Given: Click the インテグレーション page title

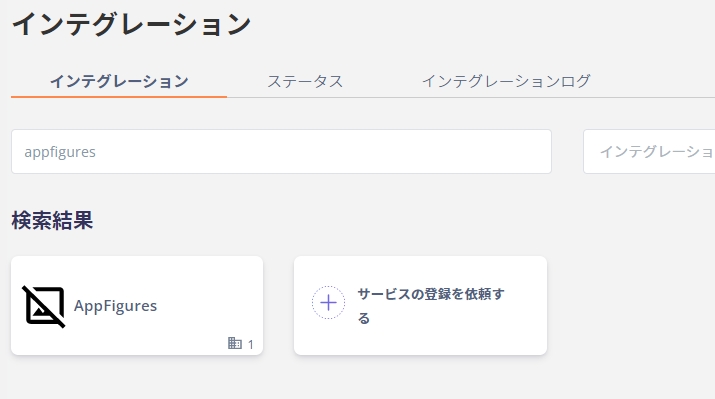Looking at the screenshot, I should pos(131,24).
